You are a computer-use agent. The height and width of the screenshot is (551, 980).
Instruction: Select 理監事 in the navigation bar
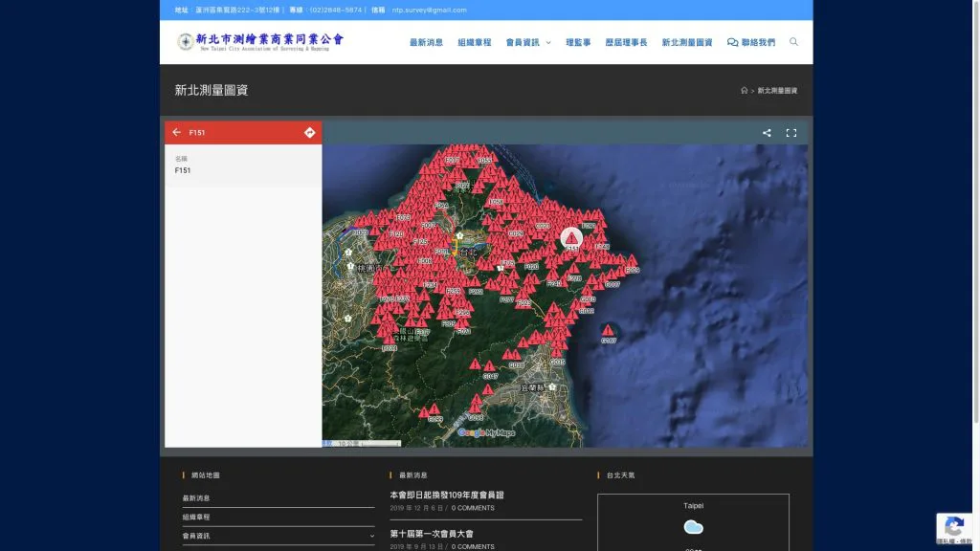[578, 43]
